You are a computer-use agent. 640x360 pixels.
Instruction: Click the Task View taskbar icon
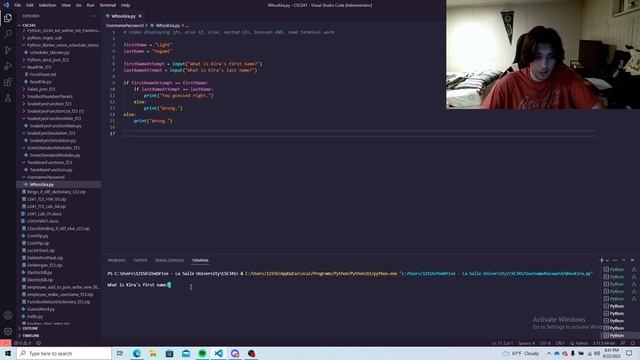120,353
